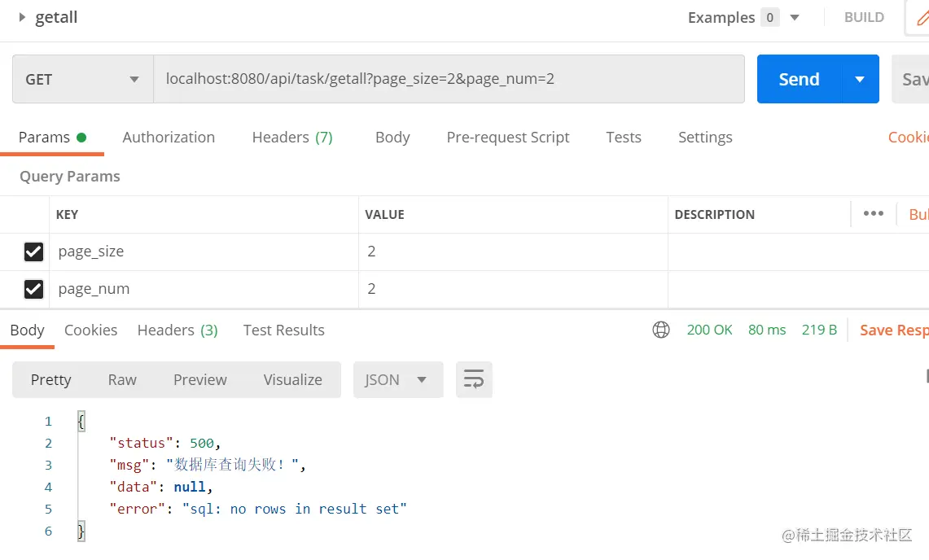Click the request URL input field
The image size is (929, 560).
pos(449,79)
